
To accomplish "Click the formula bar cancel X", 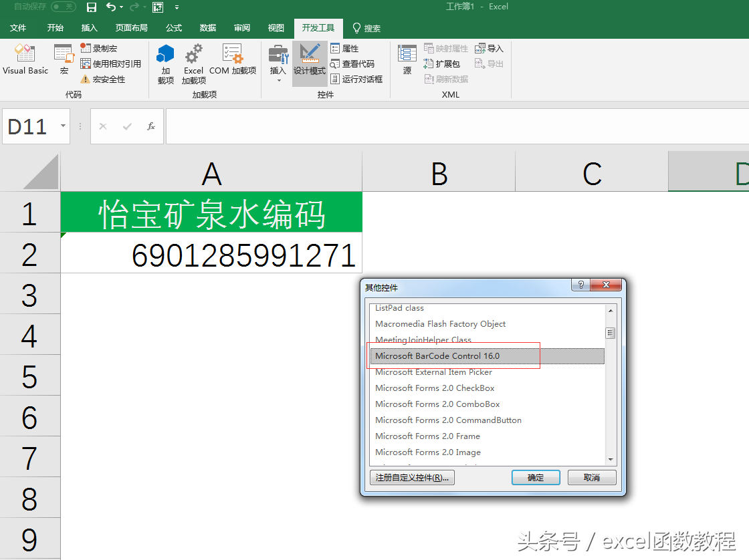I will 103,126.
